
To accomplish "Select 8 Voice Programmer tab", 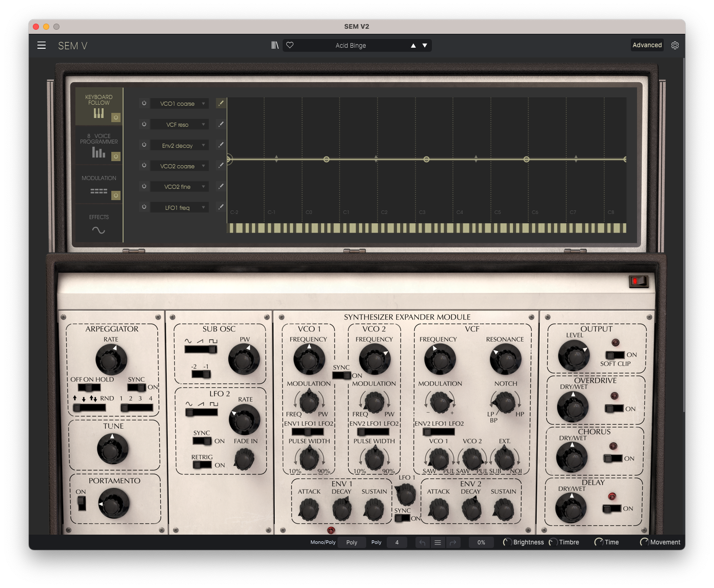I will coord(99,145).
